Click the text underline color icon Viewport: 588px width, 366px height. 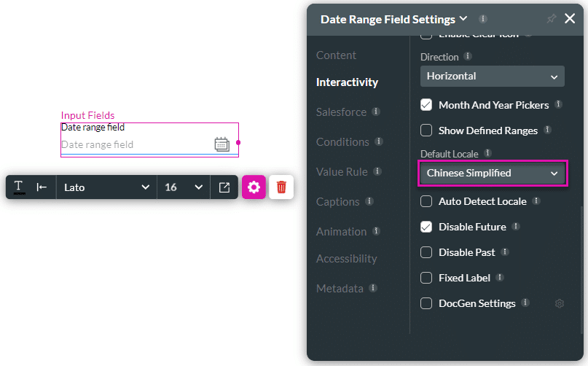(x=19, y=187)
